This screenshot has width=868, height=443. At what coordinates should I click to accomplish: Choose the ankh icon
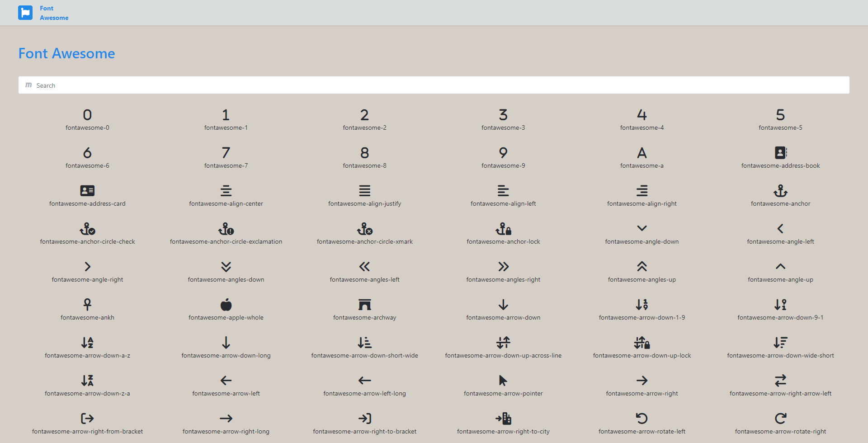click(x=87, y=305)
